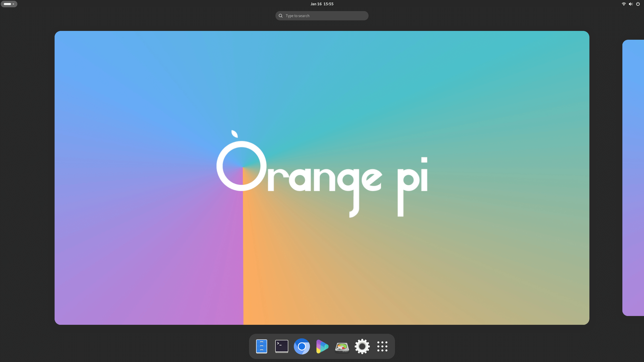Select the empty dot workspace indicator
Image resolution: width=644 pixels, height=362 pixels.
[x=13, y=4]
